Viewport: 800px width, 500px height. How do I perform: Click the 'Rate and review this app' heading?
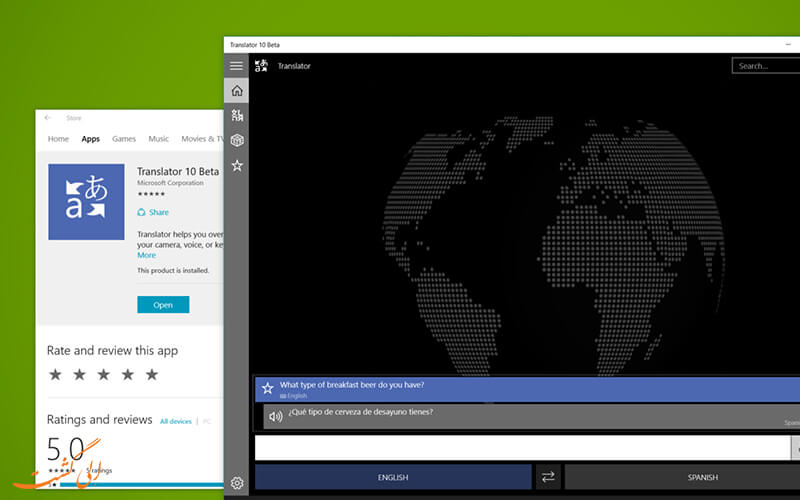[x=112, y=351]
